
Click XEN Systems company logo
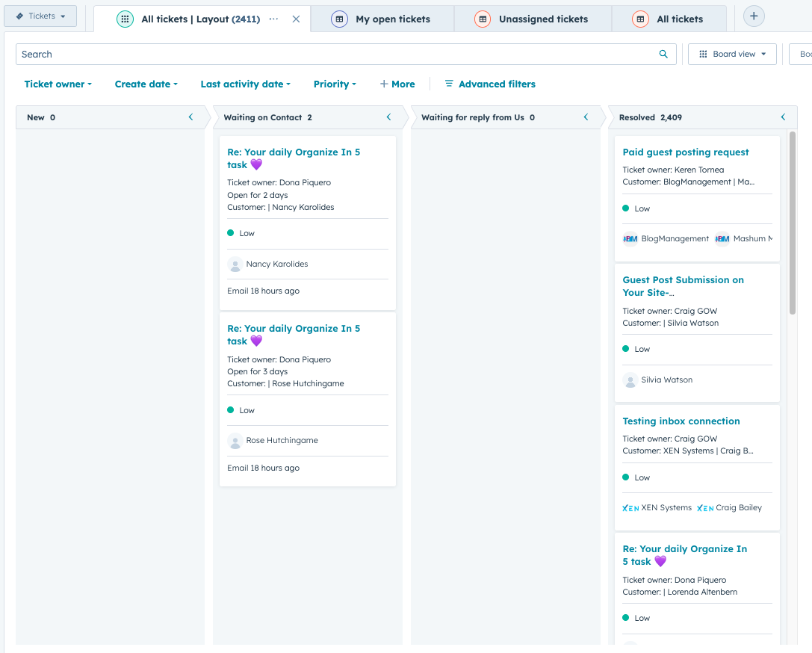pos(630,508)
